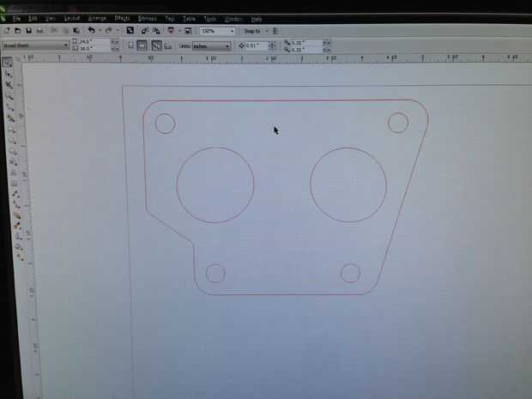Set page orientation to Portrait
532x399 pixels.
130,45
